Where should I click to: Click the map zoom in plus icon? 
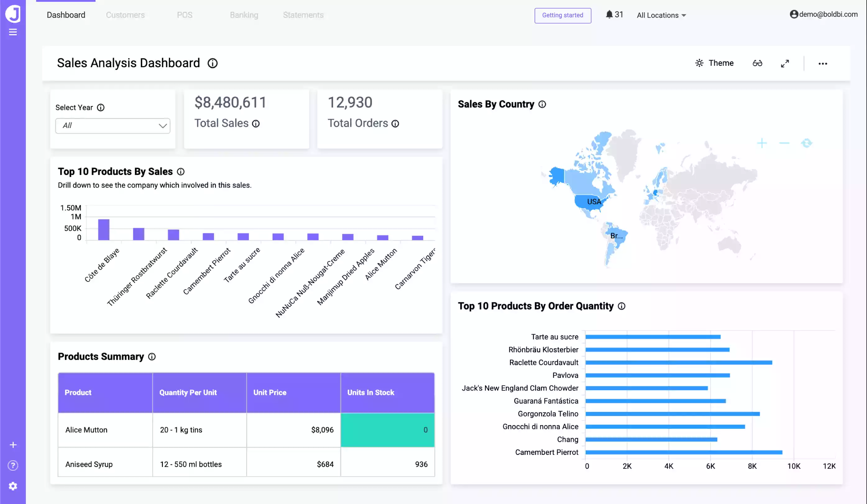[x=762, y=143]
